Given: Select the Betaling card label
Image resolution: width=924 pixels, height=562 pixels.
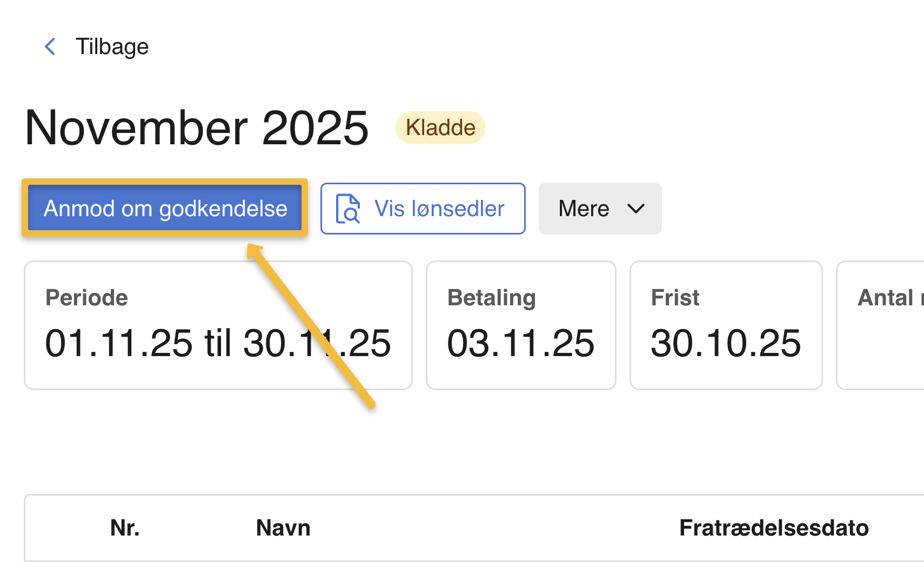Looking at the screenshot, I should [491, 298].
